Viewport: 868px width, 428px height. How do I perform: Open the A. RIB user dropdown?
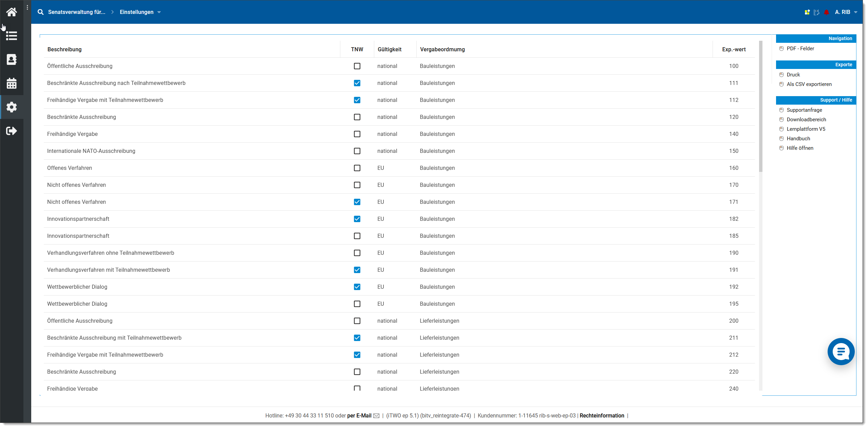pos(846,12)
